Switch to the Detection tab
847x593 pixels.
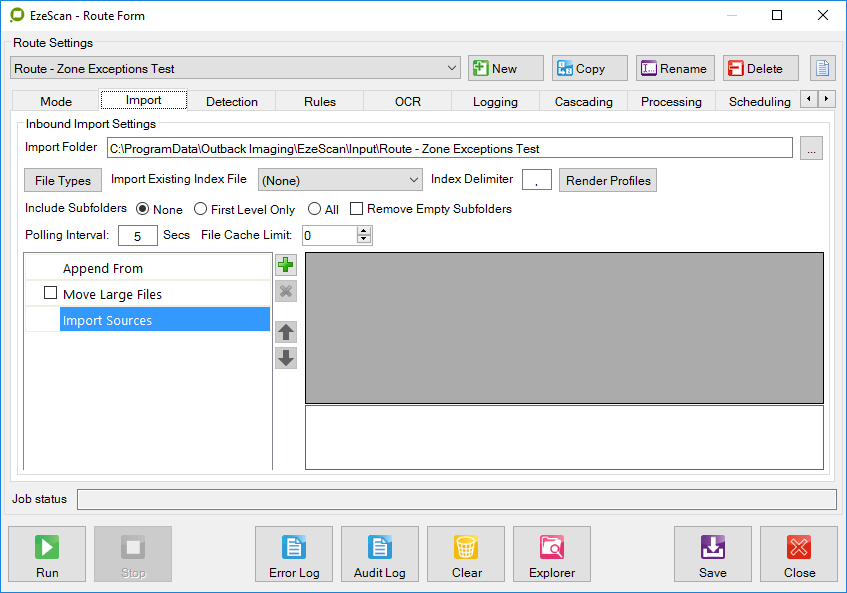[x=232, y=101]
